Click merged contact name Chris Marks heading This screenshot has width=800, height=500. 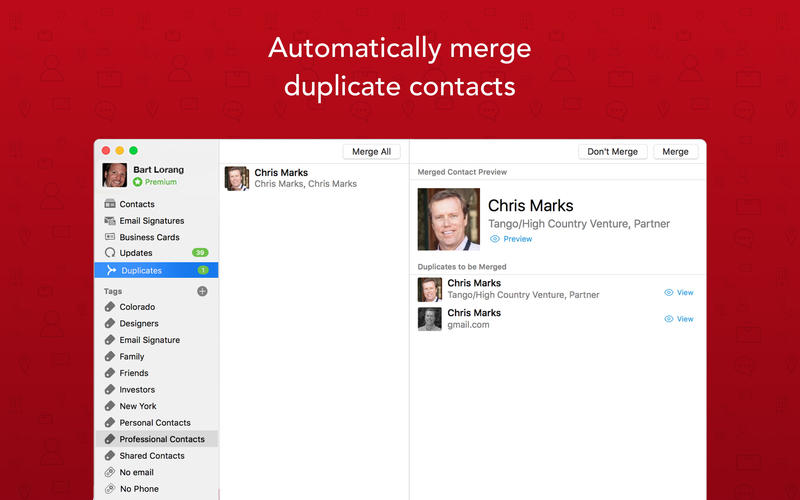[x=531, y=206]
